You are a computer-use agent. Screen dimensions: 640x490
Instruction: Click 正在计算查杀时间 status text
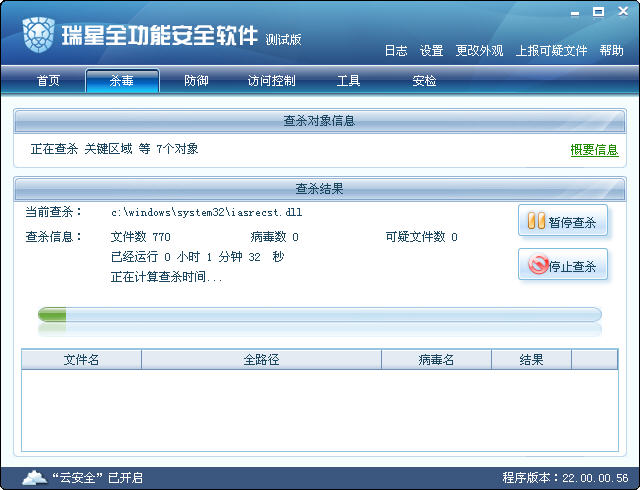[x=167, y=277]
